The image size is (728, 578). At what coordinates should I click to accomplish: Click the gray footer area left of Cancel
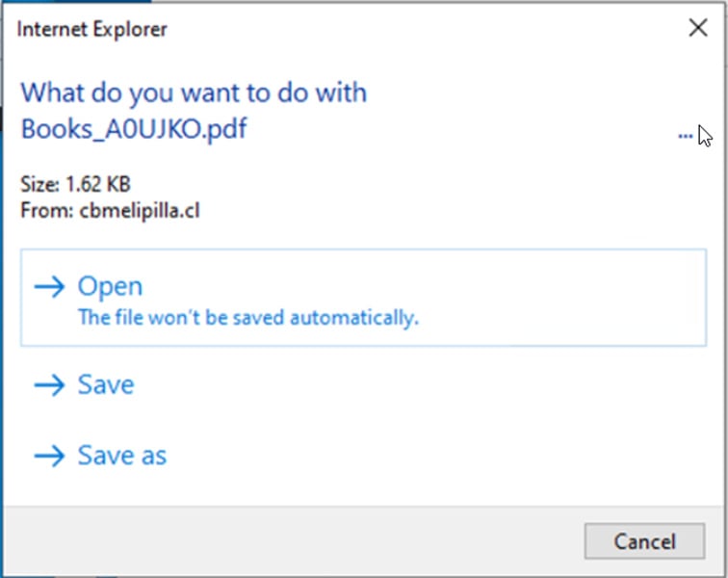click(x=289, y=540)
